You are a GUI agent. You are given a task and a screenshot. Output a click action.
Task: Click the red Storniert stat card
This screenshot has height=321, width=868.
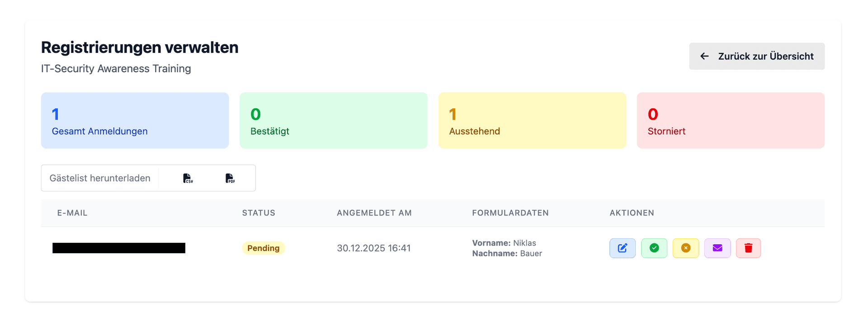point(731,121)
